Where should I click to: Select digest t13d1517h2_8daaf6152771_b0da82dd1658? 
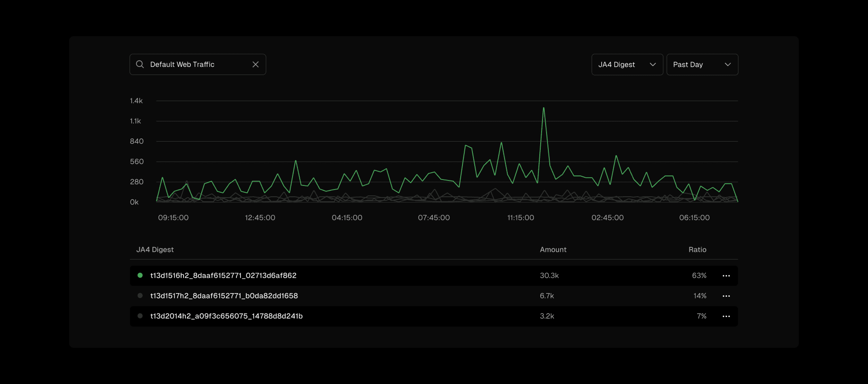(x=224, y=296)
